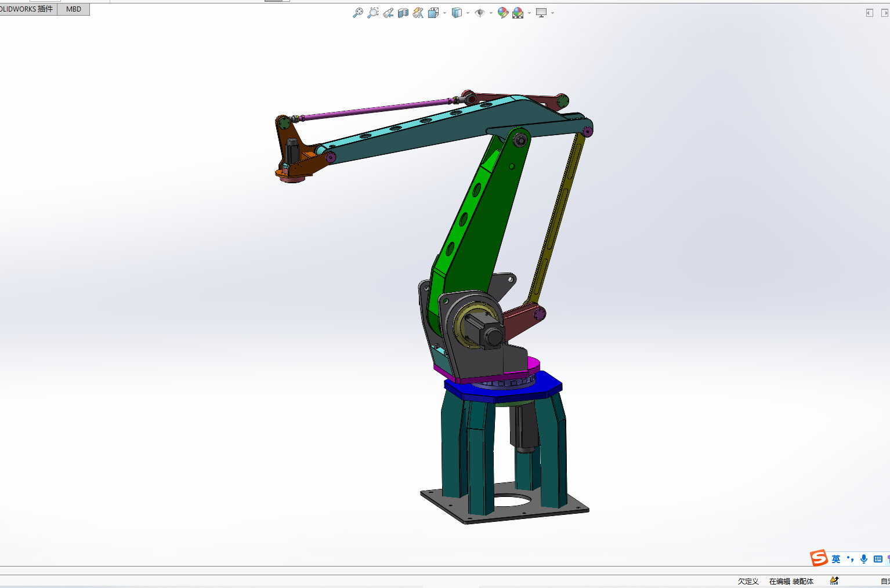Screen dimensions: 890x588
Task: Click the left panel collapse icon at top right
Action: pos(869,13)
